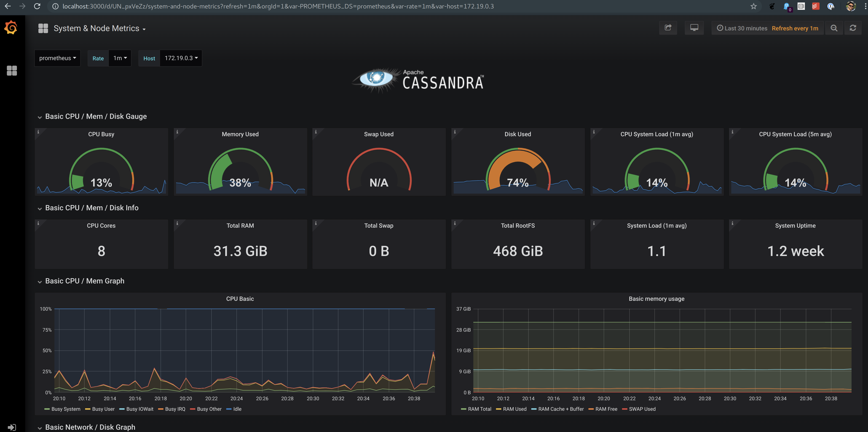
Task: Collapse the Basic CPU / Mem / Disk Info section
Action: 39,208
